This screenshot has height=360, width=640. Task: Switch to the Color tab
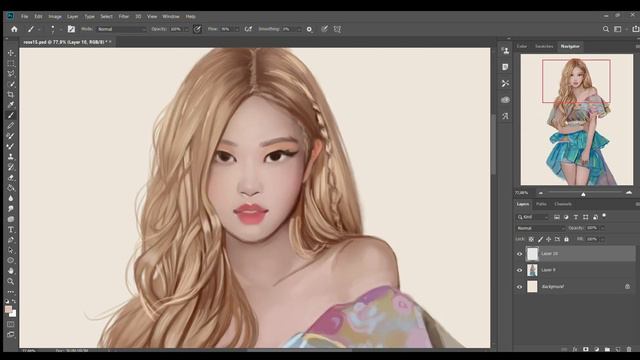click(522, 47)
